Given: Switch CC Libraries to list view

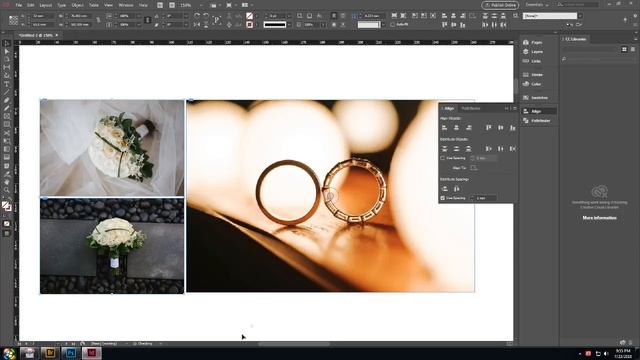Looking at the screenshot, I should (633, 49).
